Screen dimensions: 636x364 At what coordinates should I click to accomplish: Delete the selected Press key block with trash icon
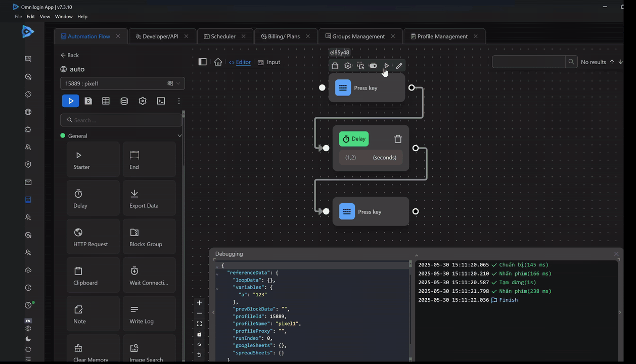click(x=335, y=66)
